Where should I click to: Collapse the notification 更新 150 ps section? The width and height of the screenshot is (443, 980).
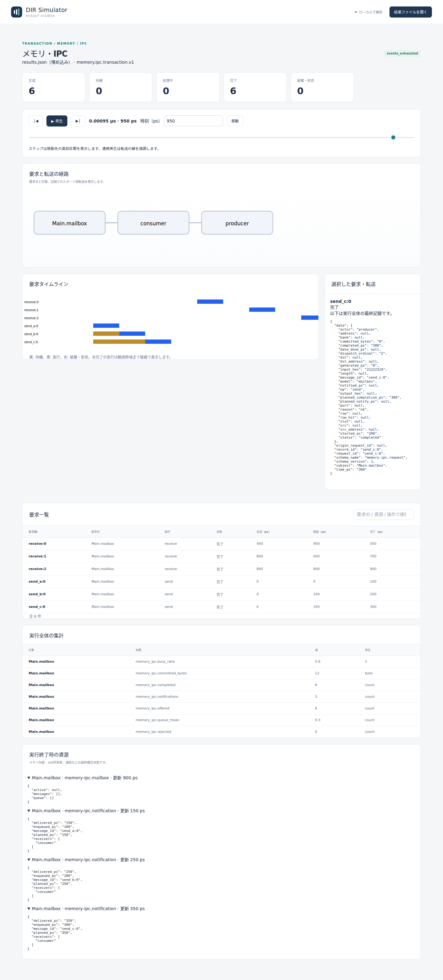coord(86,811)
